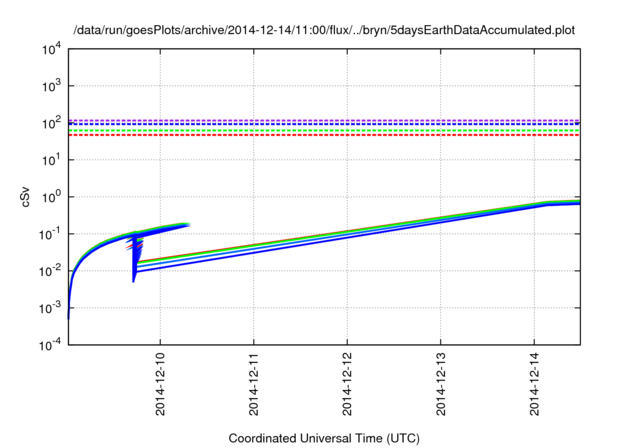The height and width of the screenshot is (448, 640).
Task: Click the 2014-12-12 date tick label
Action: tap(347, 384)
